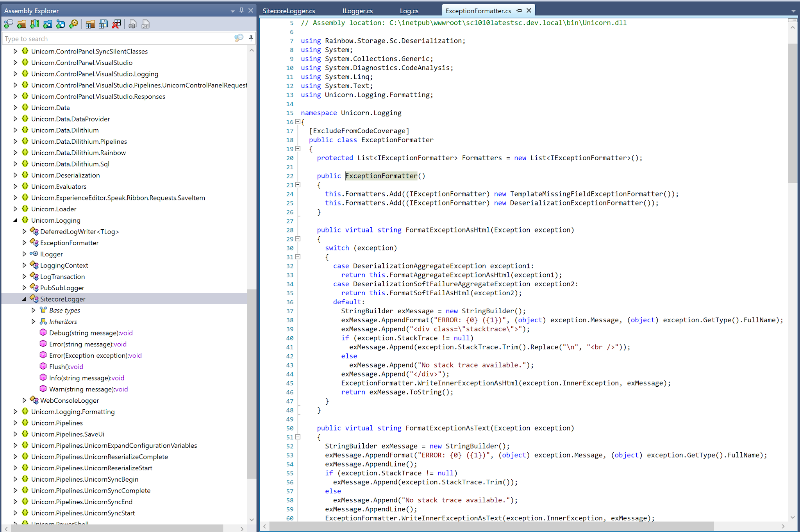Click the Open from NuGet toolbar icon
The image size is (800, 532).
(61, 24)
